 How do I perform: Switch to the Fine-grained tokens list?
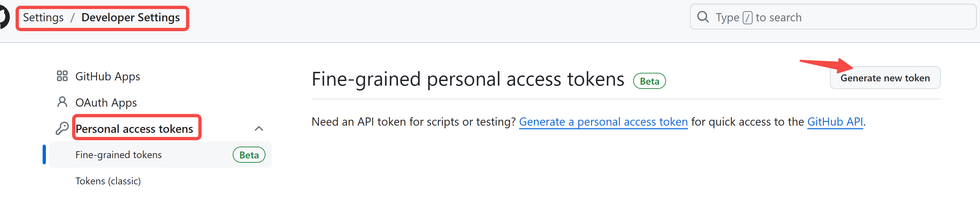[118, 154]
